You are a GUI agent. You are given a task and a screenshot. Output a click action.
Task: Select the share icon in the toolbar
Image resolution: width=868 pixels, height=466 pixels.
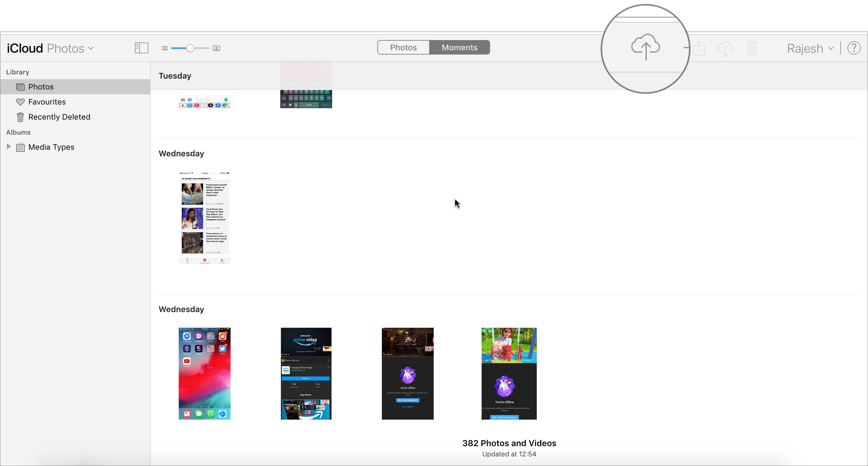(699, 48)
